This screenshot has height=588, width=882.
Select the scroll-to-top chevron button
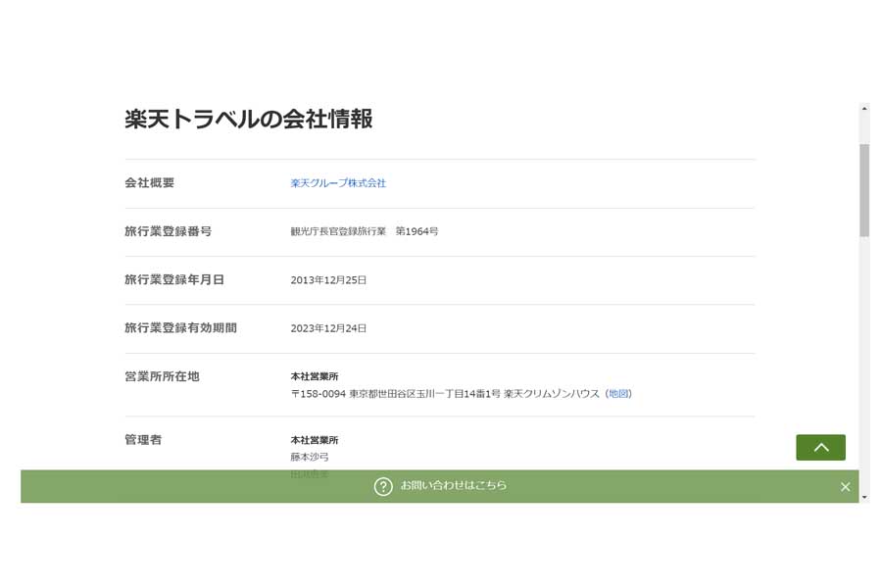820,447
